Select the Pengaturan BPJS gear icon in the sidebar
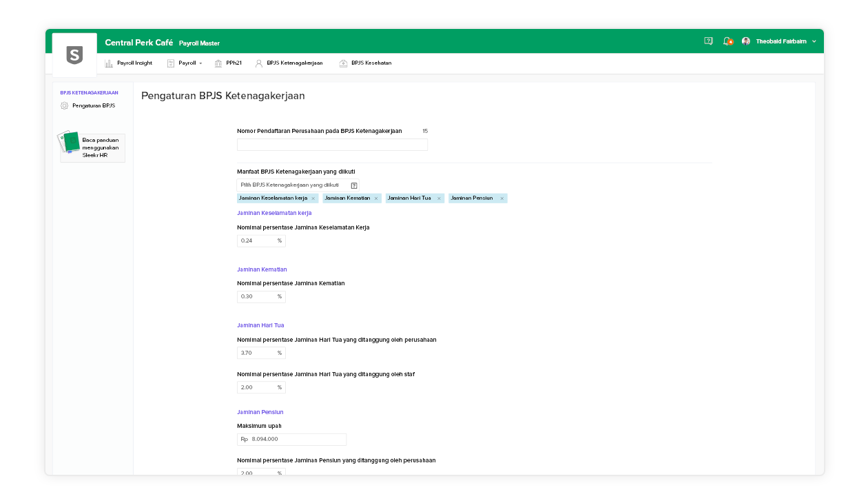This screenshot has height=503, width=868. tap(65, 105)
